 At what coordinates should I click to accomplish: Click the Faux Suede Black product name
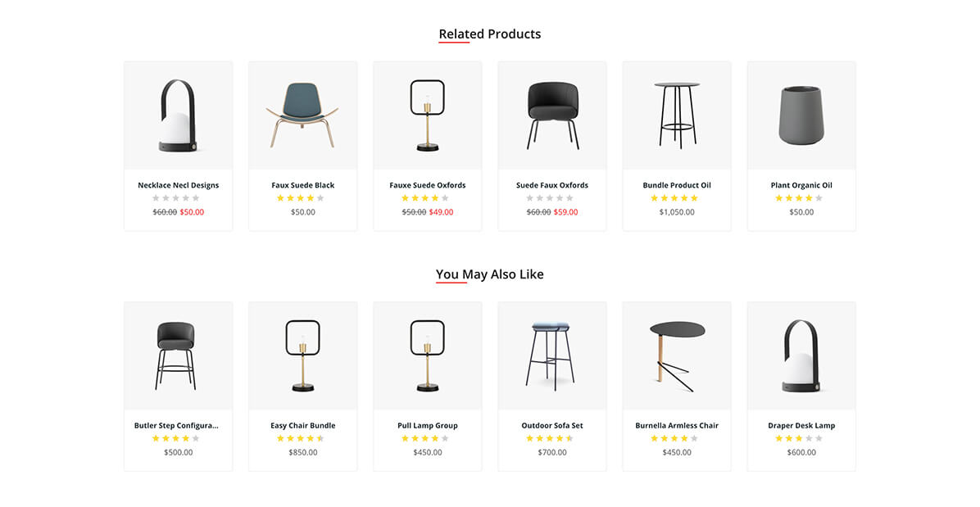tap(302, 185)
